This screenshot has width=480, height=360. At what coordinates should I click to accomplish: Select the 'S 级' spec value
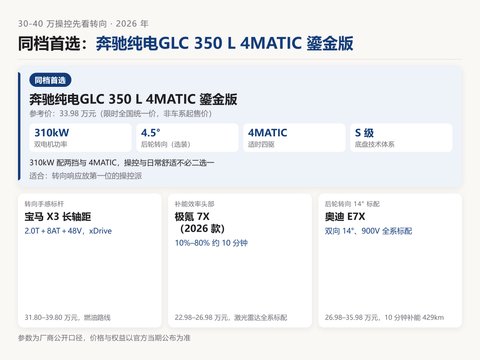coord(364,133)
